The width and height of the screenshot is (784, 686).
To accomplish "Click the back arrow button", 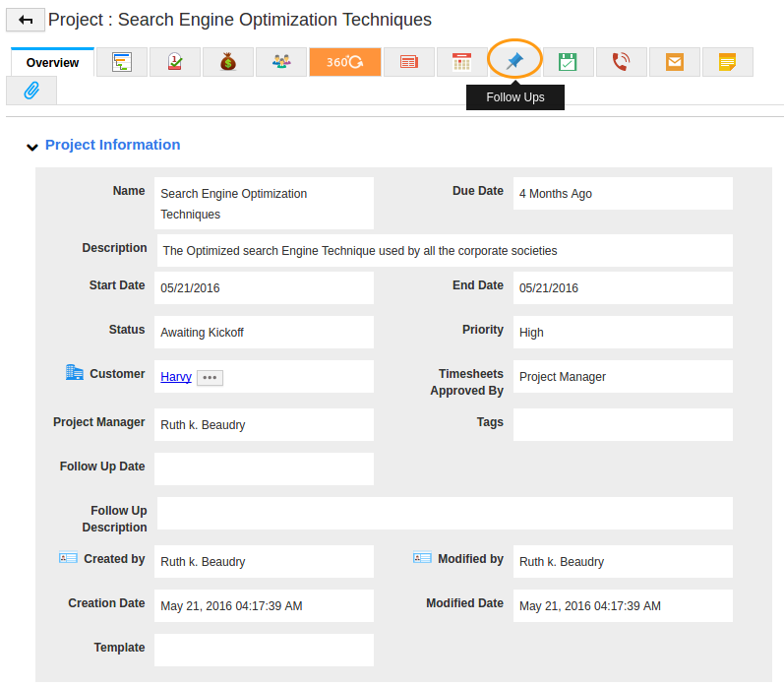I will coord(26,20).
